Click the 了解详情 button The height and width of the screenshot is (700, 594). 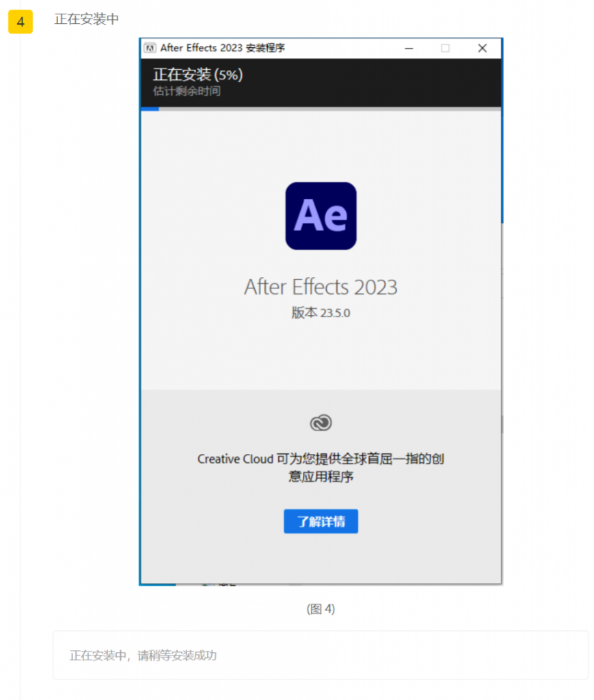tap(321, 522)
